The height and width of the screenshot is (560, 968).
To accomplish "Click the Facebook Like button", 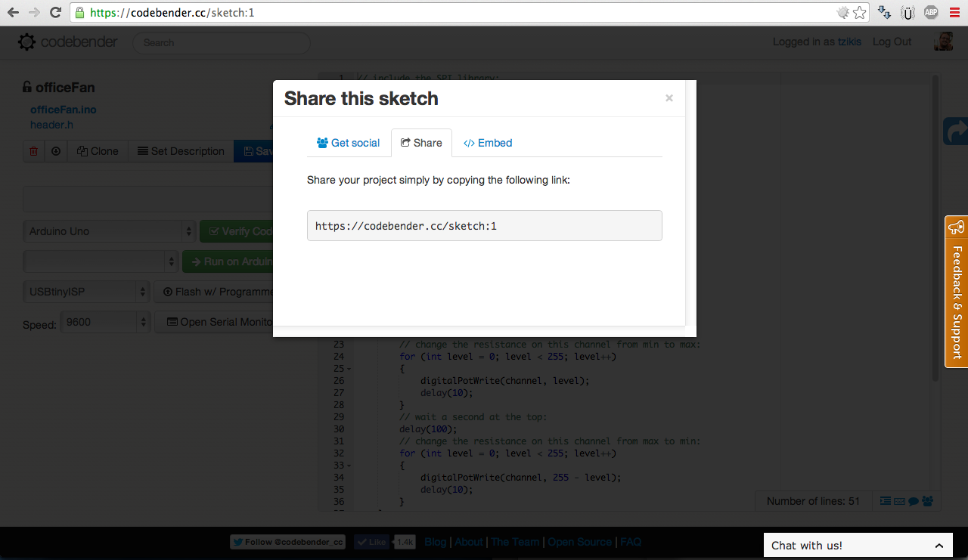I will tap(371, 542).
